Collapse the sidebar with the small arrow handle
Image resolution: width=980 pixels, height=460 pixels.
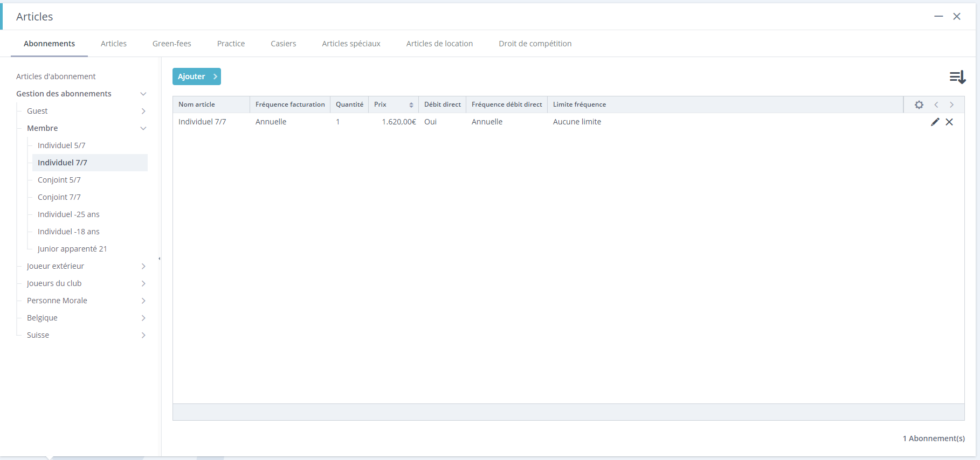[x=160, y=259]
